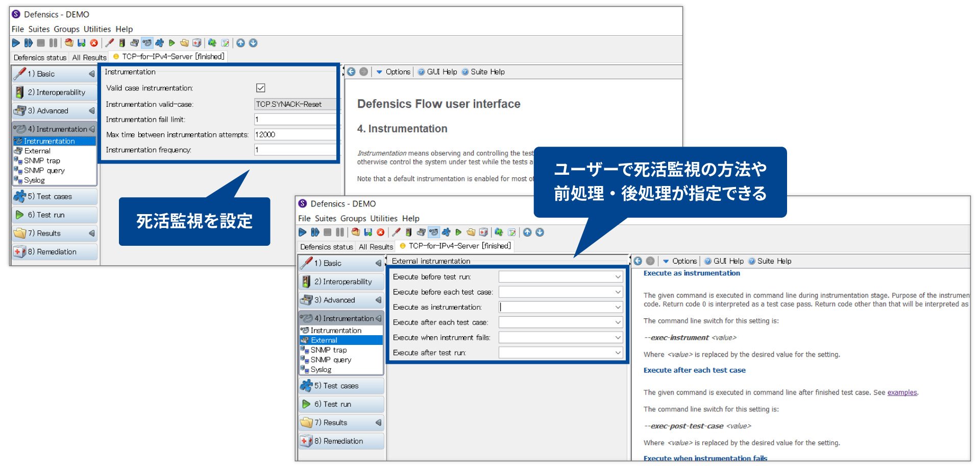The width and height of the screenshot is (980, 466).
Task: Open File menu in back window
Action: pos(18,29)
